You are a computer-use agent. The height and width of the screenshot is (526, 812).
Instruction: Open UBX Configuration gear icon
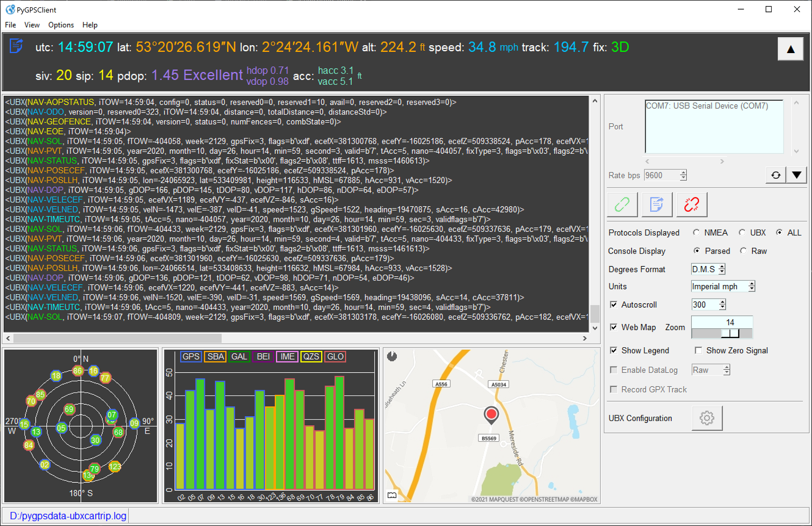[707, 418]
